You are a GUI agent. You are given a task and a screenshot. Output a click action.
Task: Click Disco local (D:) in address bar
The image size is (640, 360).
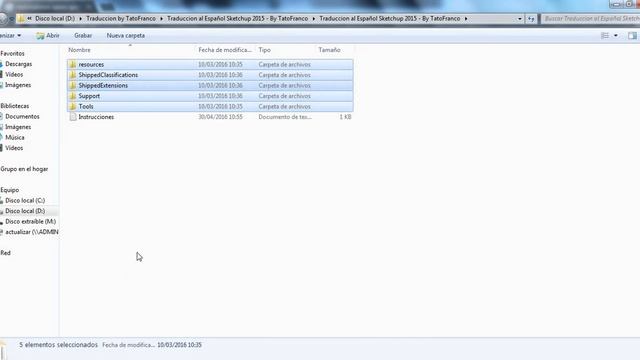pyautogui.click(x=55, y=19)
